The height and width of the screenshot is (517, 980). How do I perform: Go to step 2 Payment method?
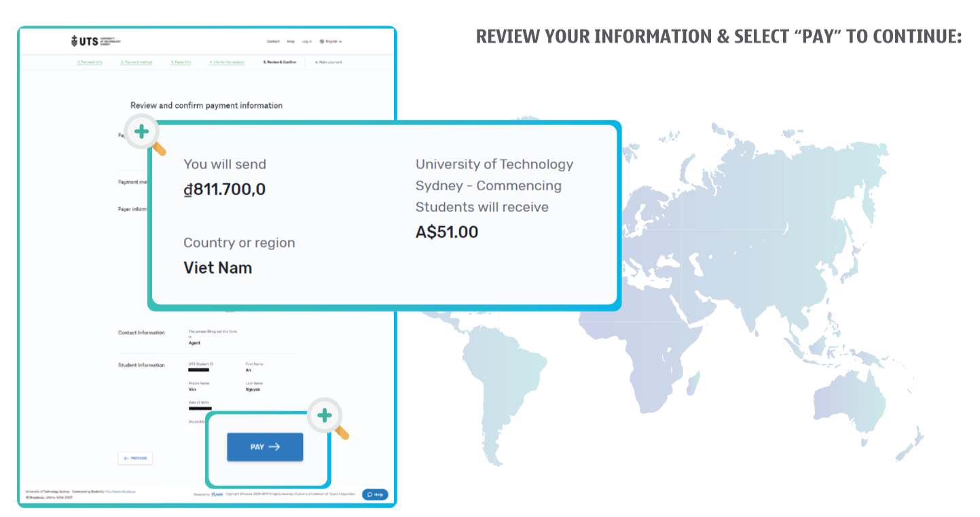137,62
